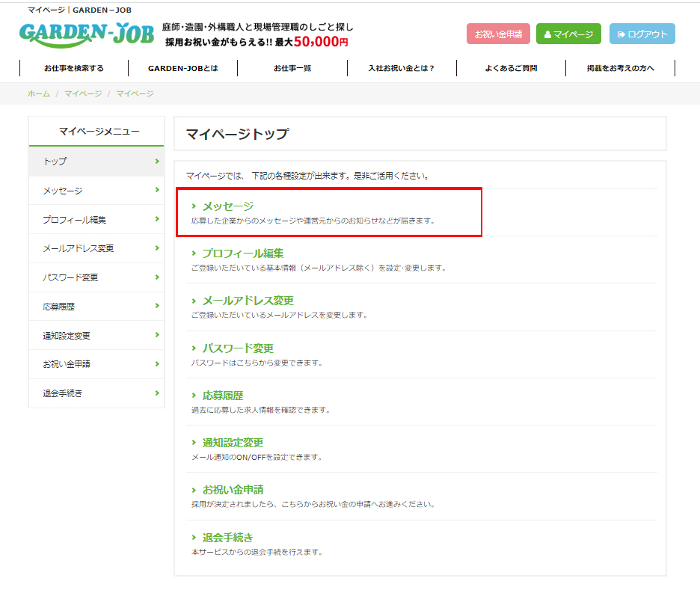700x593 pixels.
Task: Open GARDEN-JOBとは in the navigation bar
Action: [x=183, y=68]
